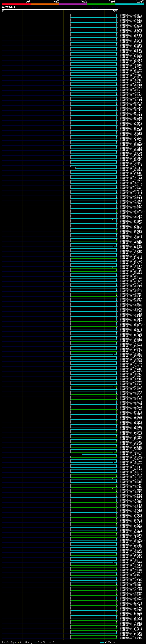Click the purple ~60% identity legend segment

click(73, 4)
